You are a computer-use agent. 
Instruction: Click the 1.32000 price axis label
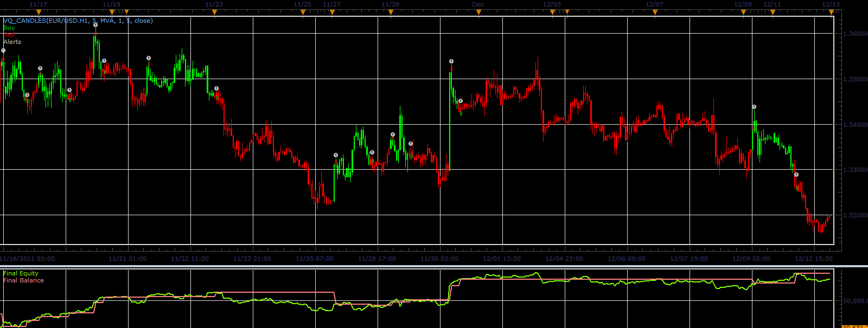[x=856, y=215]
